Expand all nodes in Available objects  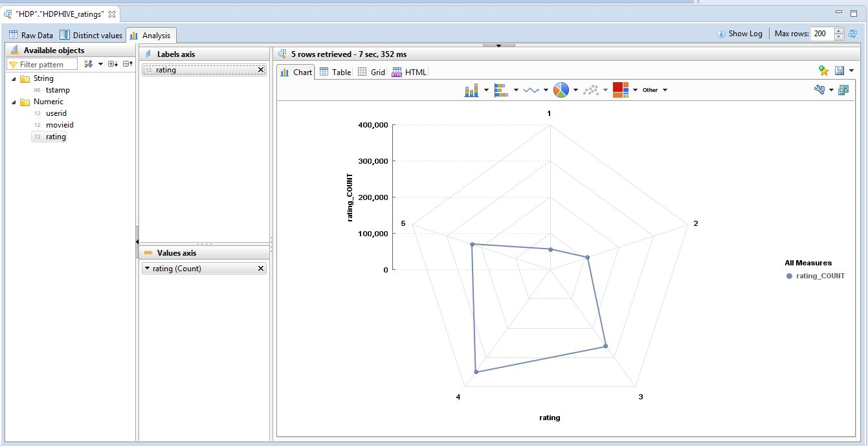(113, 64)
